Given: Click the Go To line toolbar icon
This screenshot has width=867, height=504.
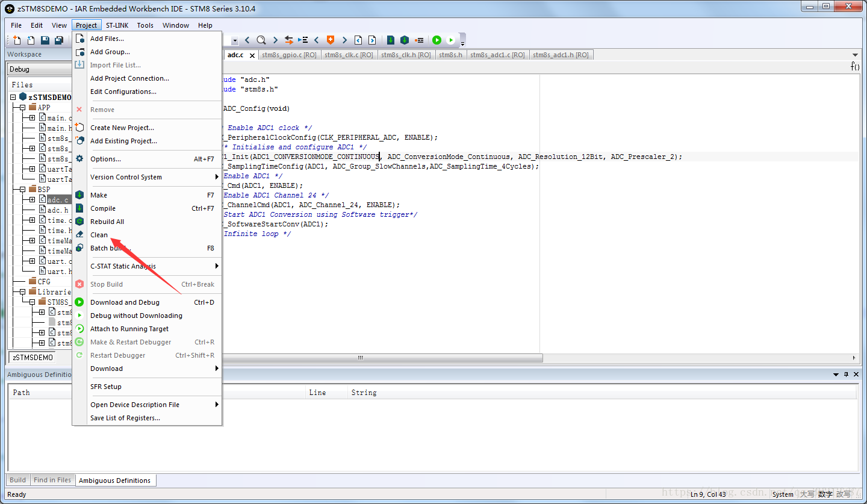Looking at the screenshot, I should click(303, 40).
